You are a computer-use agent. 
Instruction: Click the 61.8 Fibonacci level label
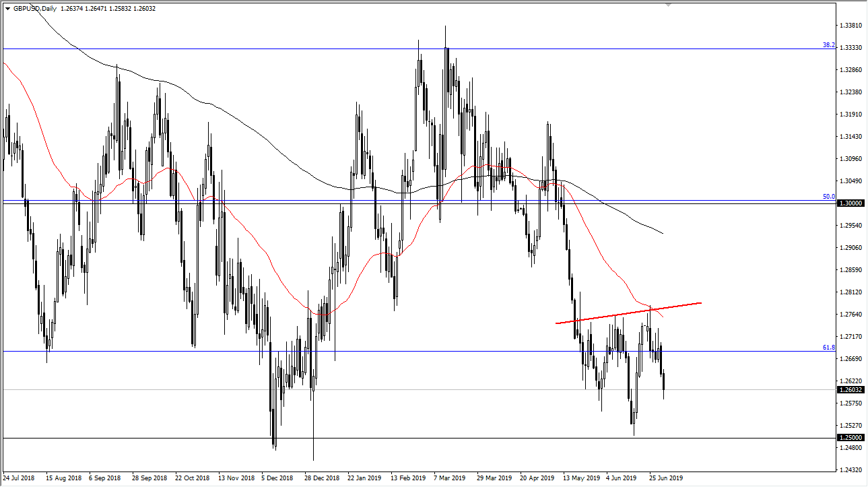click(x=828, y=348)
